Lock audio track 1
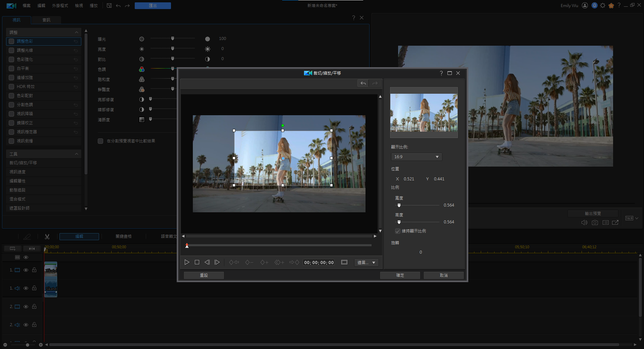Viewport: 644px width, 349px height. [x=34, y=288]
